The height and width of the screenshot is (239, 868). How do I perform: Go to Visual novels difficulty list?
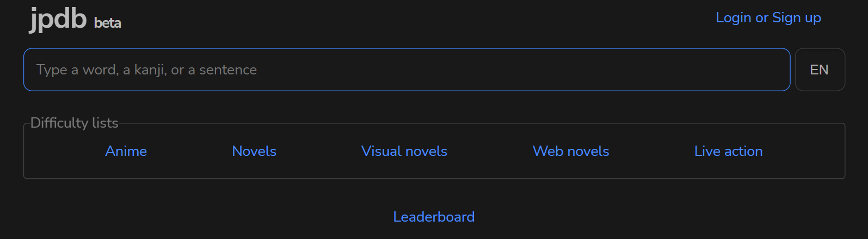coord(404,151)
